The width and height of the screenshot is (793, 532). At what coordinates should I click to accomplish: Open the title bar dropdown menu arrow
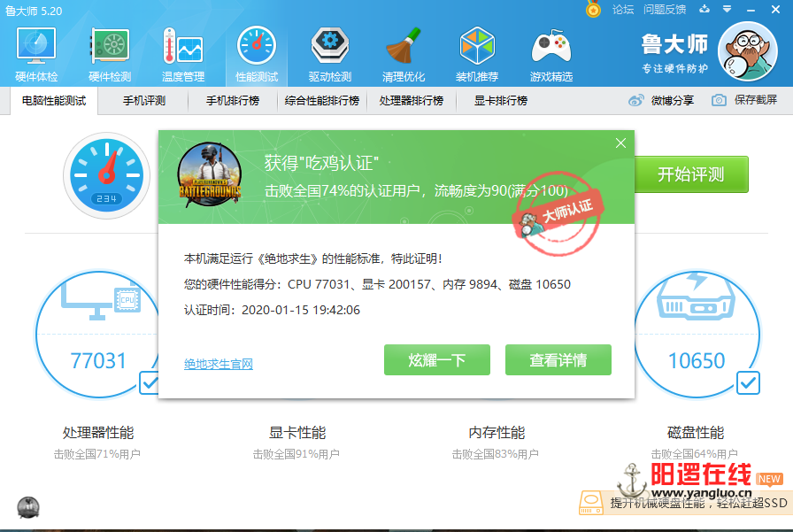pos(727,9)
